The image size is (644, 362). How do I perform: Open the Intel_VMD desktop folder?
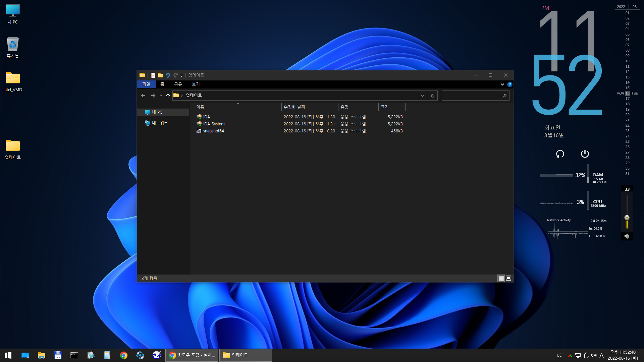click(x=13, y=82)
